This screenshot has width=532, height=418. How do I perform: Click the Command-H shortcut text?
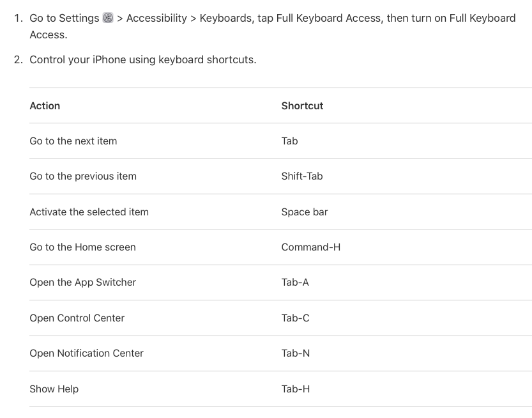(x=310, y=247)
